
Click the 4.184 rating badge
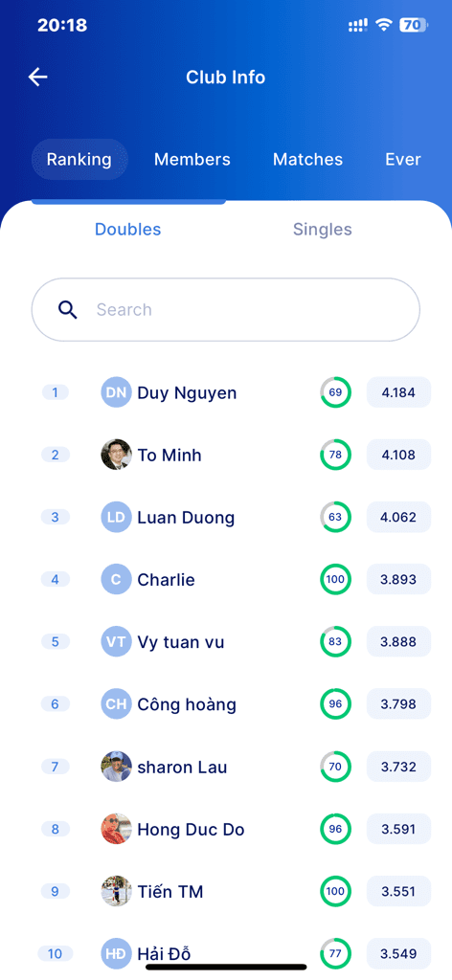(x=399, y=392)
